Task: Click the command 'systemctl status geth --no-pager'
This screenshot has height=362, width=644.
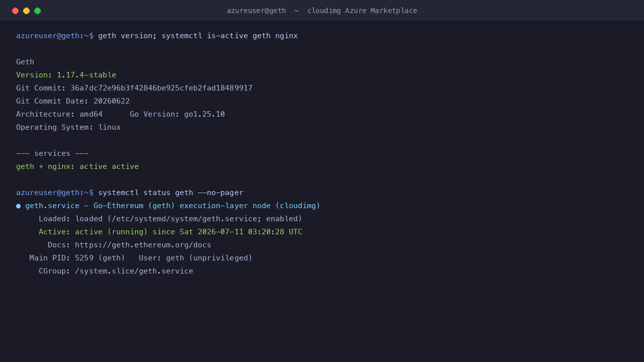Action: [x=171, y=193]
